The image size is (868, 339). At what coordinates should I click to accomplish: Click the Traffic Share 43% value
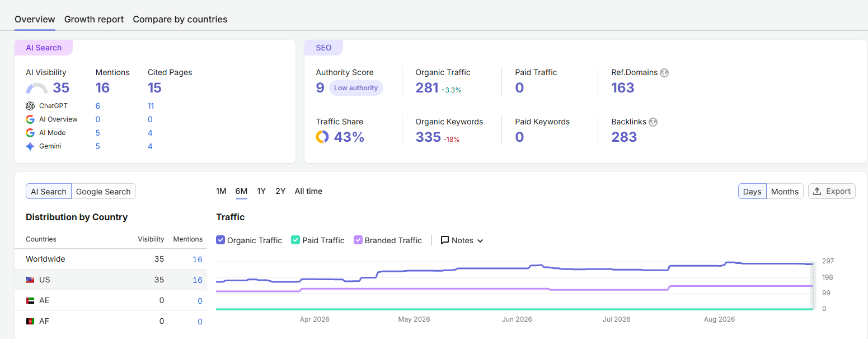click(349, 137)
